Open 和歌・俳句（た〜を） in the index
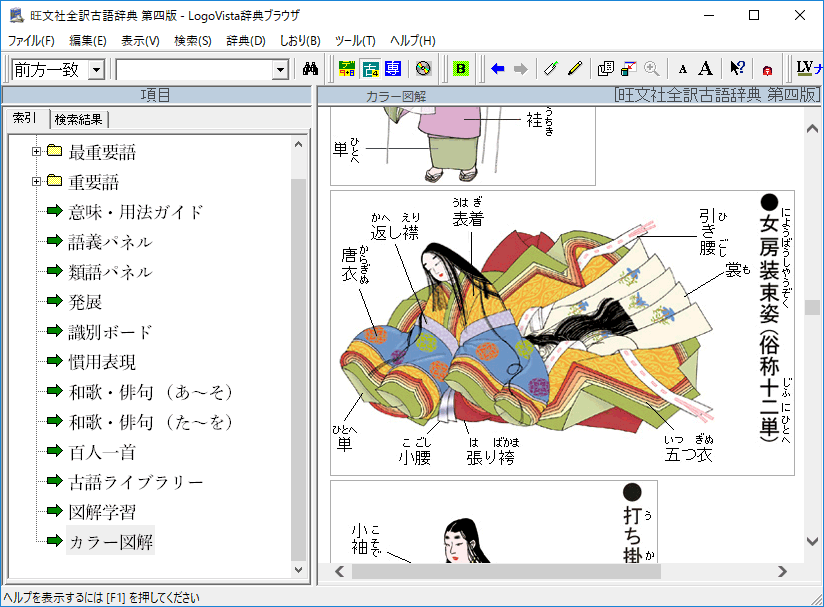Viewport: 824px width, 607px height. click(151, 422)
